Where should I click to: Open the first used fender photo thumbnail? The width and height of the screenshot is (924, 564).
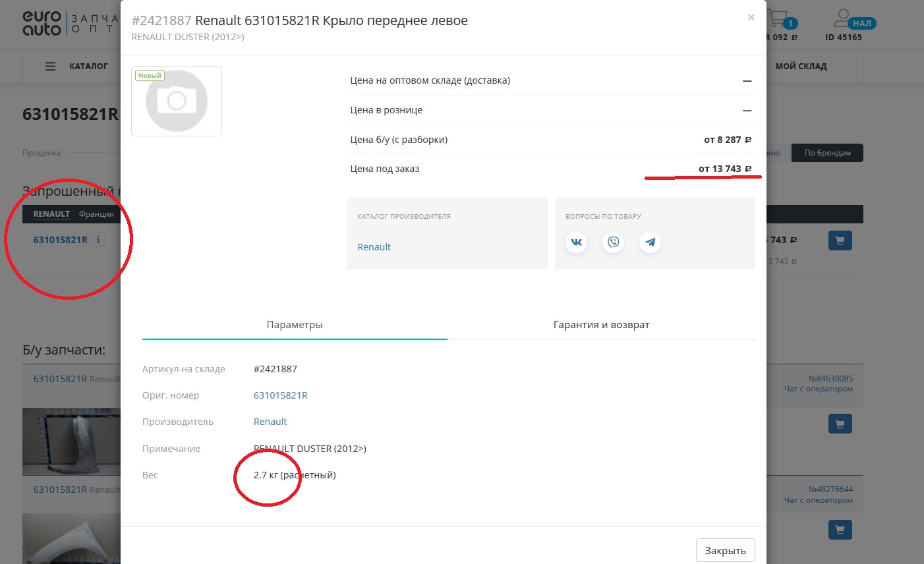coord(71,441)
